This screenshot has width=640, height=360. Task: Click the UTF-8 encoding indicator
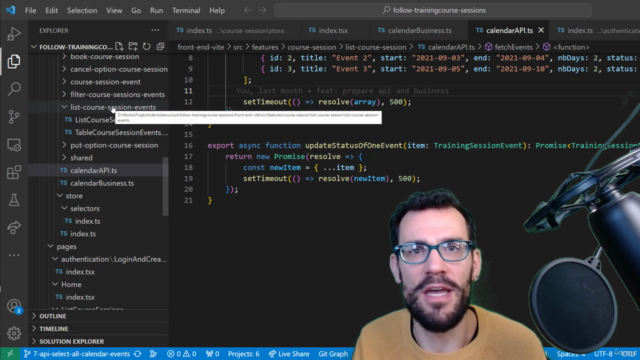[x=603, y=354]
